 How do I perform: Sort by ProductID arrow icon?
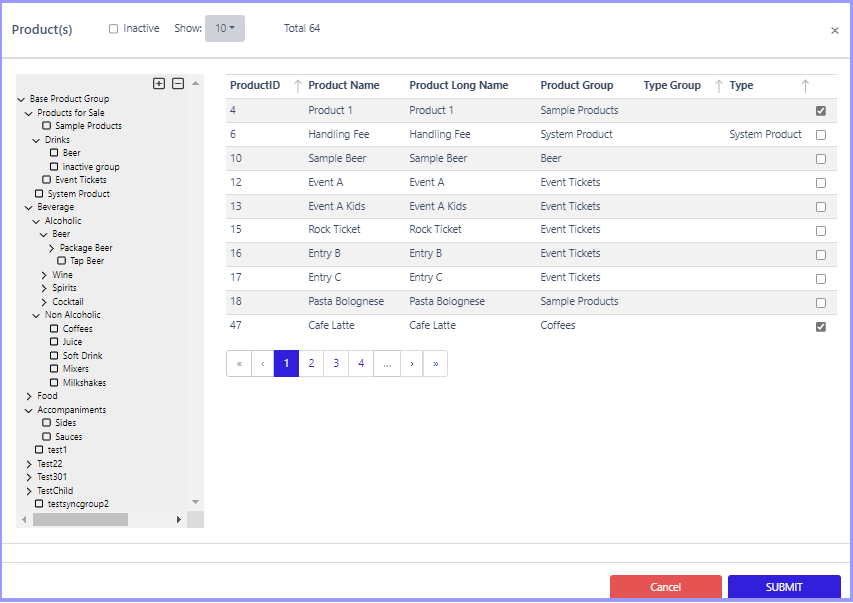click(298, 85)
